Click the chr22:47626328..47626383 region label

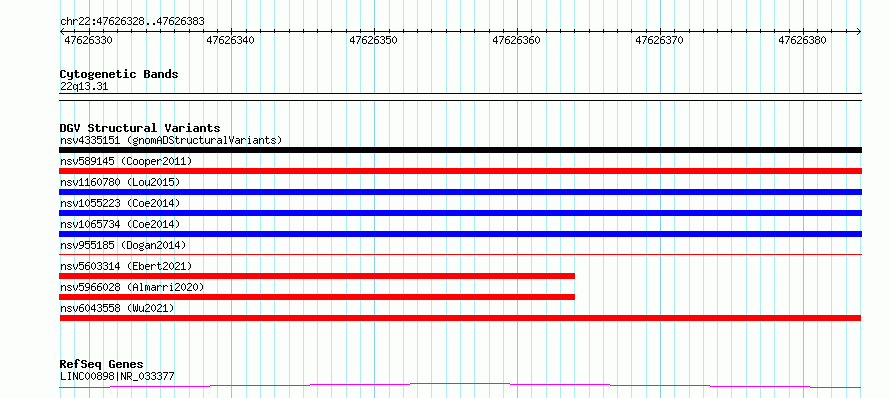tap(132, 21)
